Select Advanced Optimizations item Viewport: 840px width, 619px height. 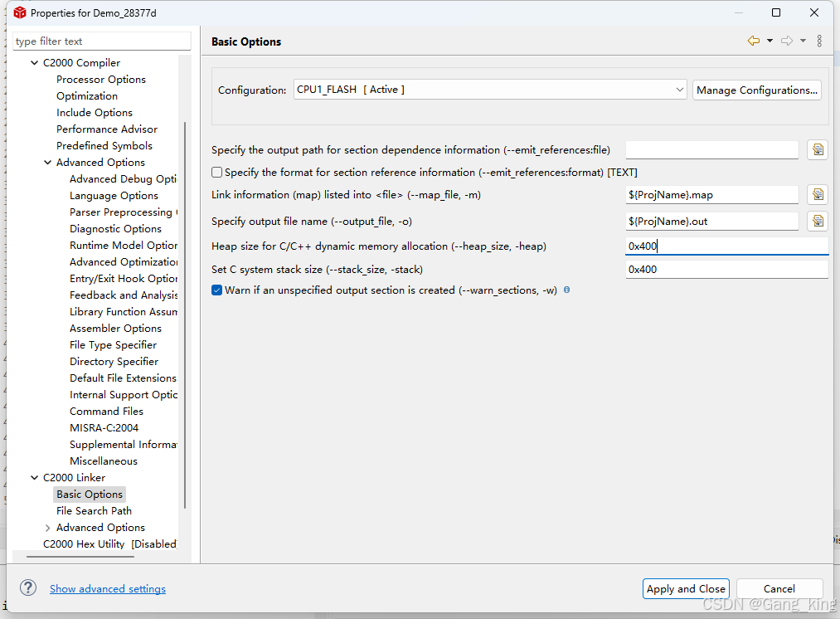pyautogui.click(x=124, y=262)
